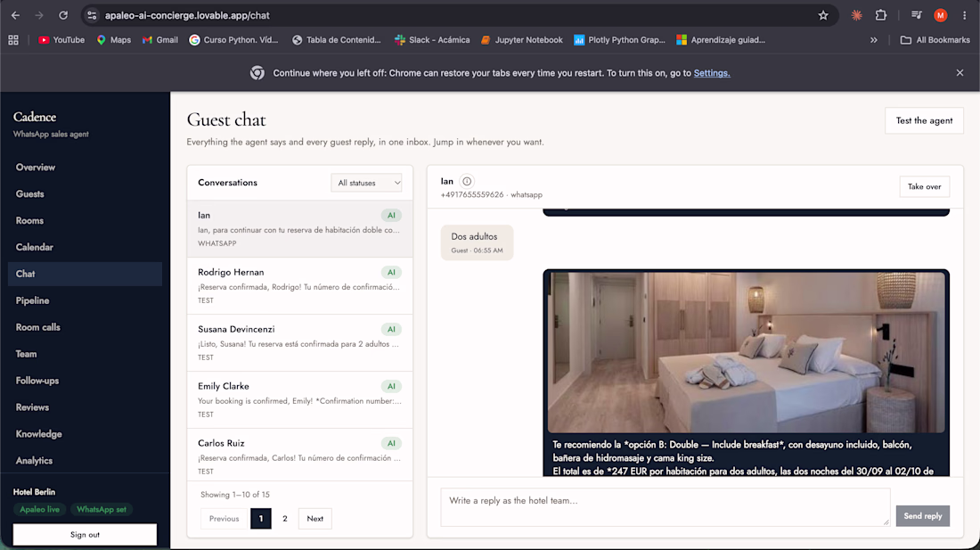Open Rodrigo Hernan's conversation
980x550 pixels.
pos(300,285)
